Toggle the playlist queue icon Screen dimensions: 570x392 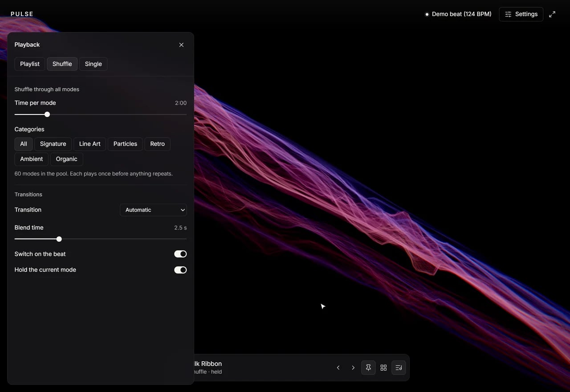[x=399, y=368]
